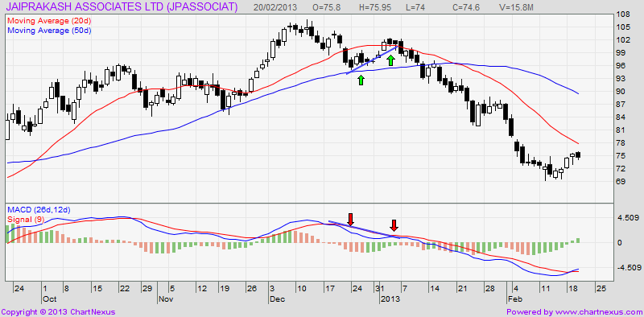
Task: Click the high value H=75.95
Action: click(x=375, y=7)
